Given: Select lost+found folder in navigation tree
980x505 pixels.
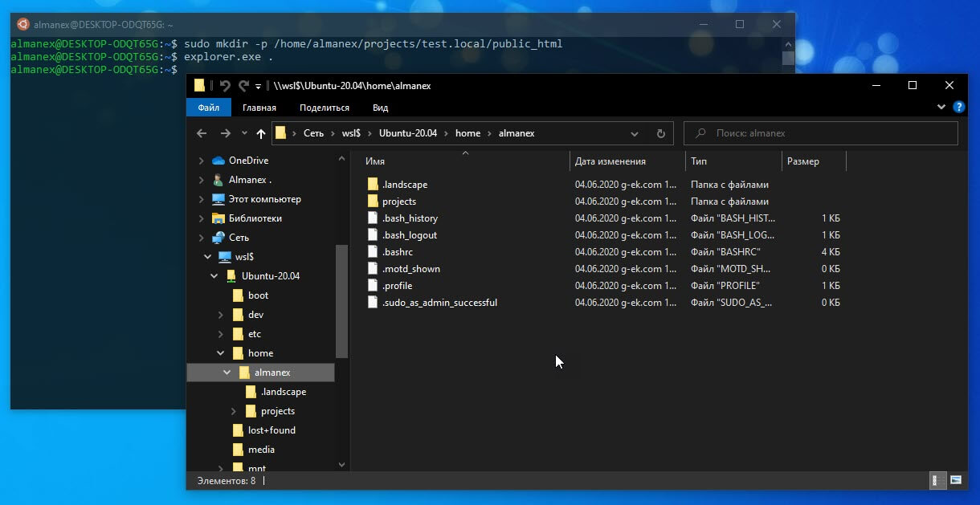Looking at the screenshot, I should point(272,430).
